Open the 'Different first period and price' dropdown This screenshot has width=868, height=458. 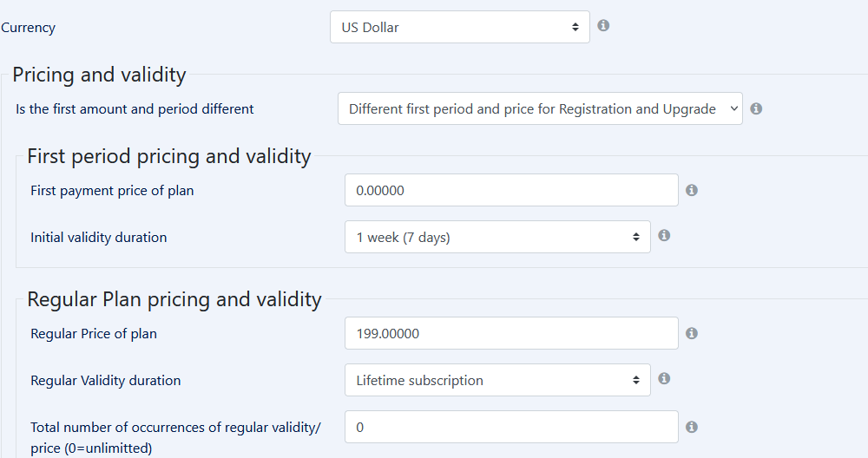point(540,108)
